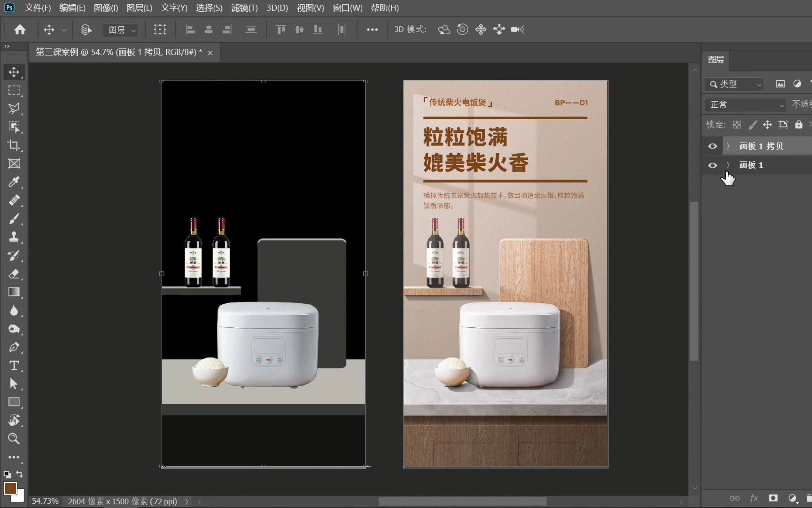The width and height of the screenshot is (812, 508).
Task: Click the Home icon in options bar
Action: pyautogui.click(x=20, y=29)
